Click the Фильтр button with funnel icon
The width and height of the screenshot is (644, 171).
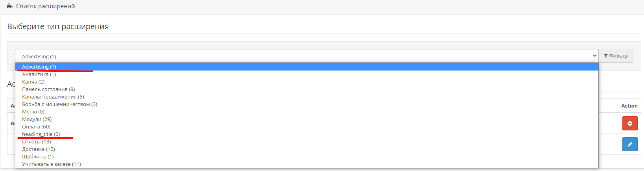(x=616, y=56)
